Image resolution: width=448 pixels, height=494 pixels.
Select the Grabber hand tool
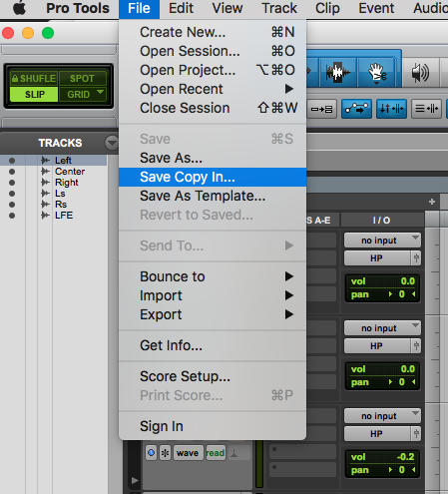pyautogui.click(x=376, y=73)
